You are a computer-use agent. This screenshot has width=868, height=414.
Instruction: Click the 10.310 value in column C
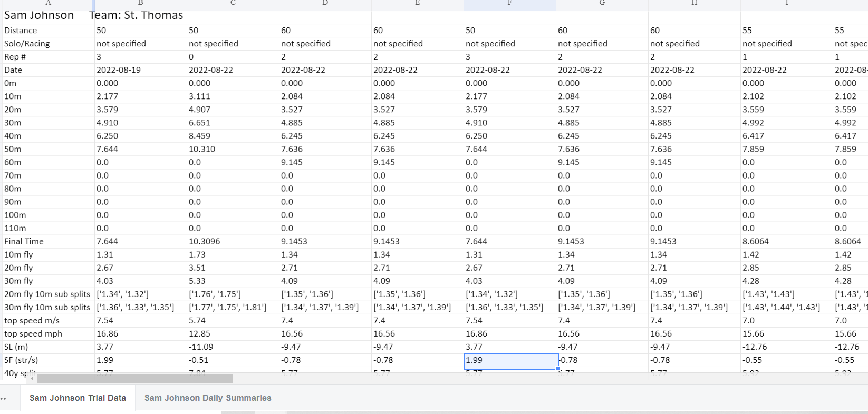coord(233,149)
